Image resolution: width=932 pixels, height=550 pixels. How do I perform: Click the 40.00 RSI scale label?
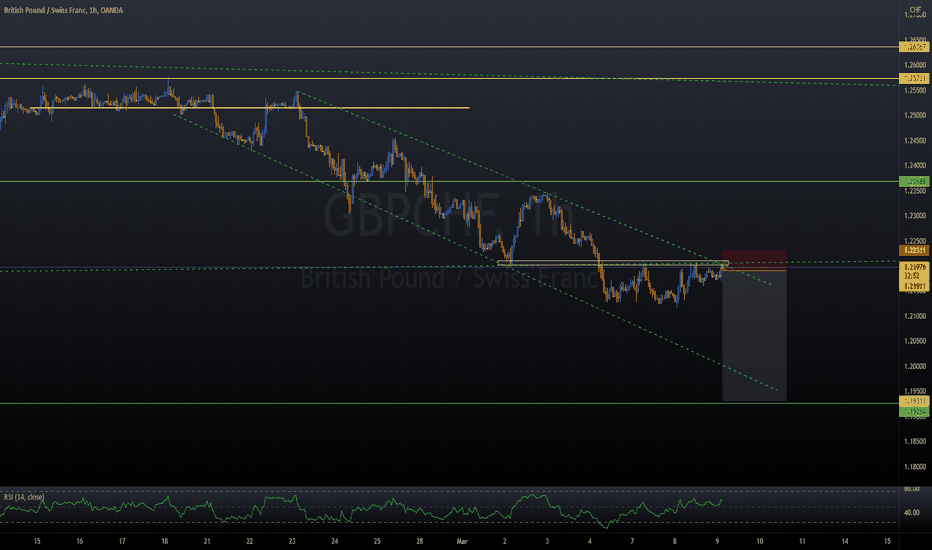911,513
